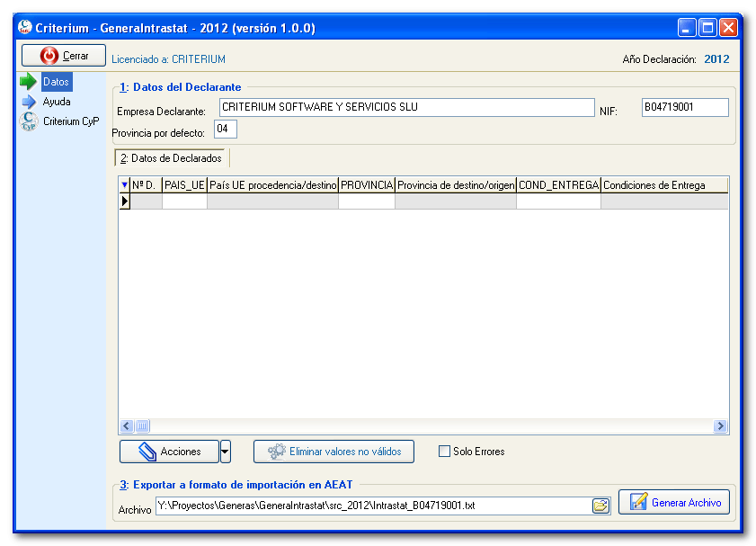Viewport: 756px width, 546px height.
Task: Click the PROVINCIA column header
Action: 367,185
